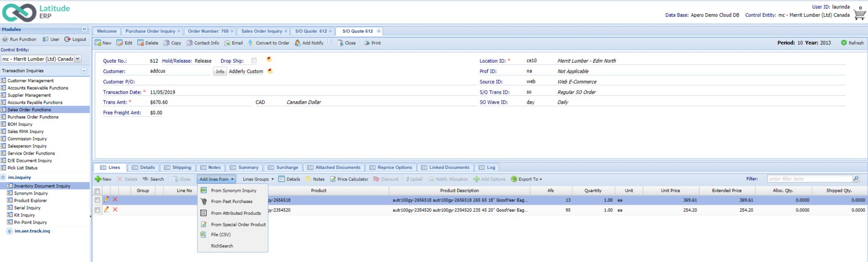The height and width of the screenshot is (262, 868).
Task: Click the filter search magnifier icon
Action: [x=856, y=179]
